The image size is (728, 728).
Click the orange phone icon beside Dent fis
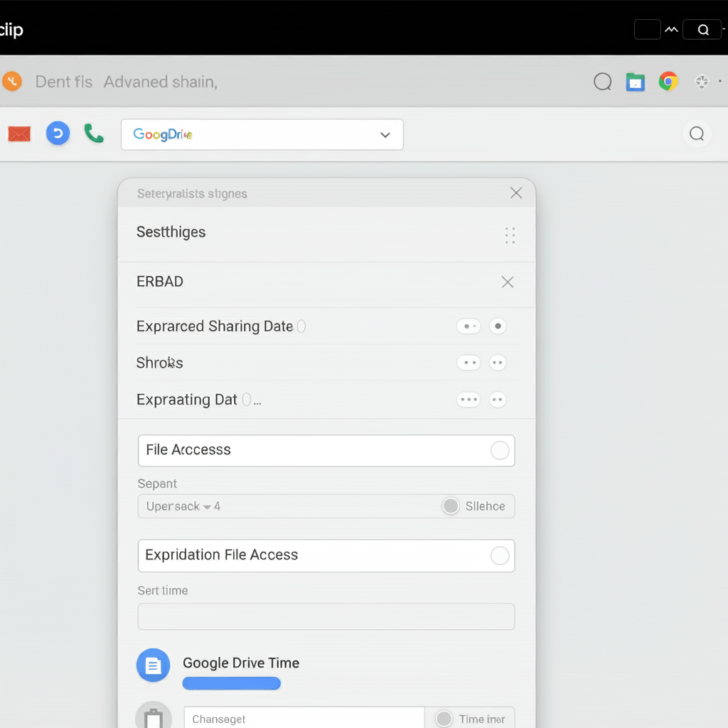click(x=12, y=81)
